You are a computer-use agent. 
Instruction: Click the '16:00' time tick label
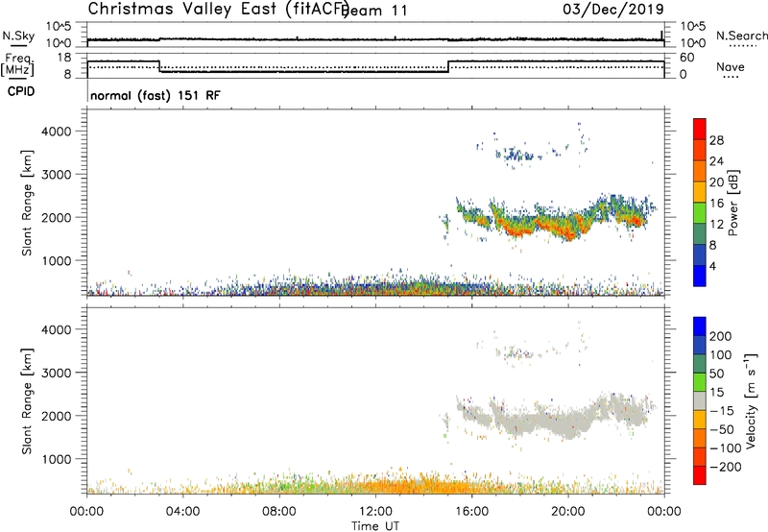[x=471, y=512]
